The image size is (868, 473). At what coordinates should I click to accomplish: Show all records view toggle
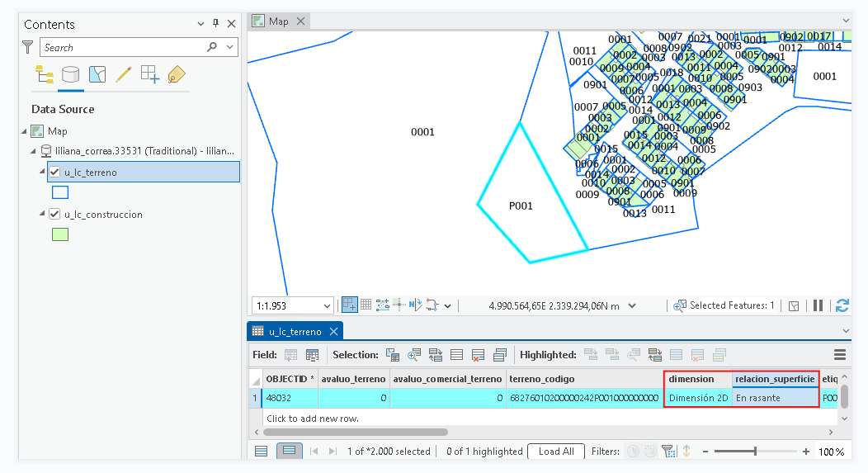[262, 452]
